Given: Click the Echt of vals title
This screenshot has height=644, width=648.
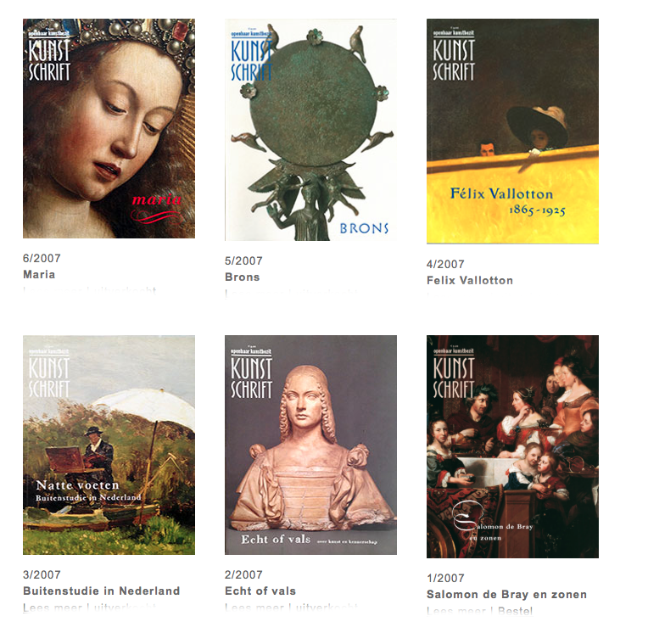Looking at the screenshot, I should point(260,591).
